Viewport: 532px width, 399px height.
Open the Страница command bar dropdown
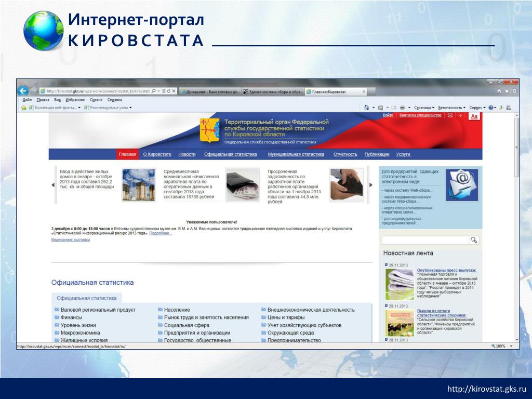(x=424, y=108)
